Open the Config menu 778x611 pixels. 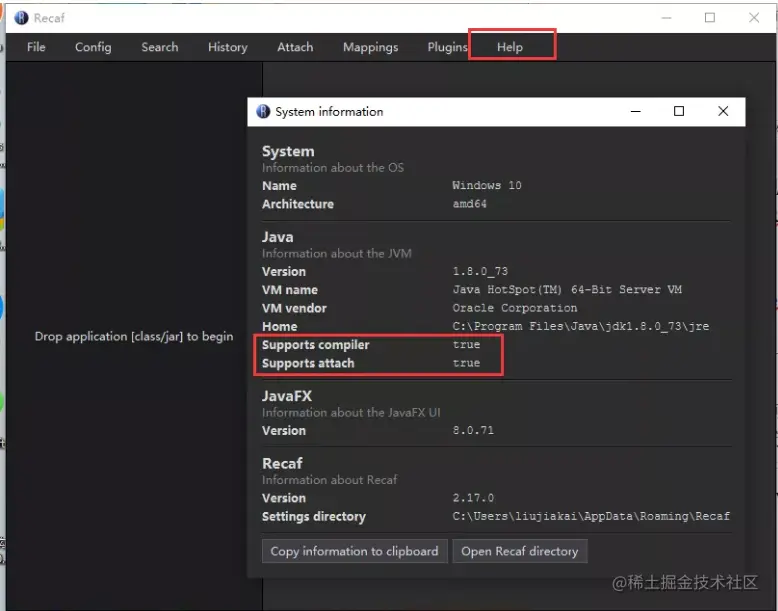(x=93, y=47)
